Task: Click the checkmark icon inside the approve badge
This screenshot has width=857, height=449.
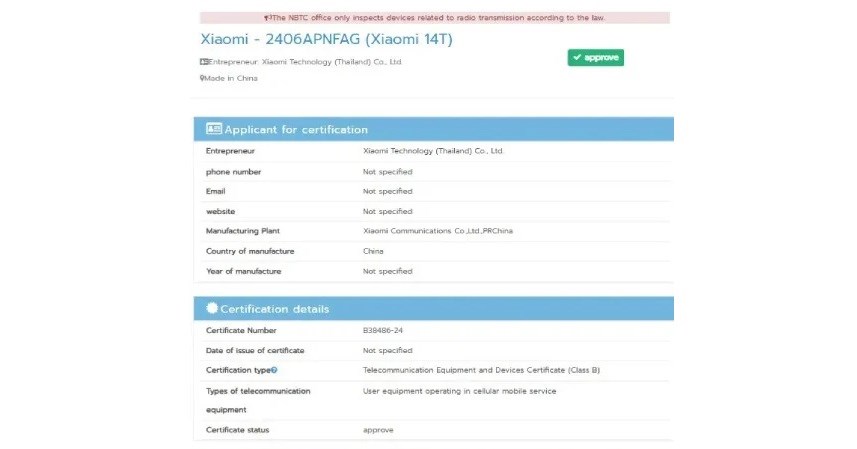Action: pyautogui.click(x=577, y=57)
